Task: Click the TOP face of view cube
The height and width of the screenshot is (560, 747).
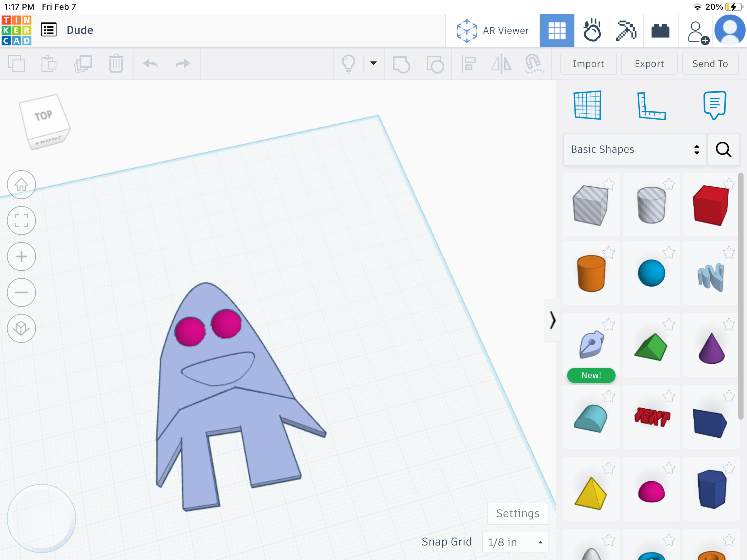Action: point(43,116)
